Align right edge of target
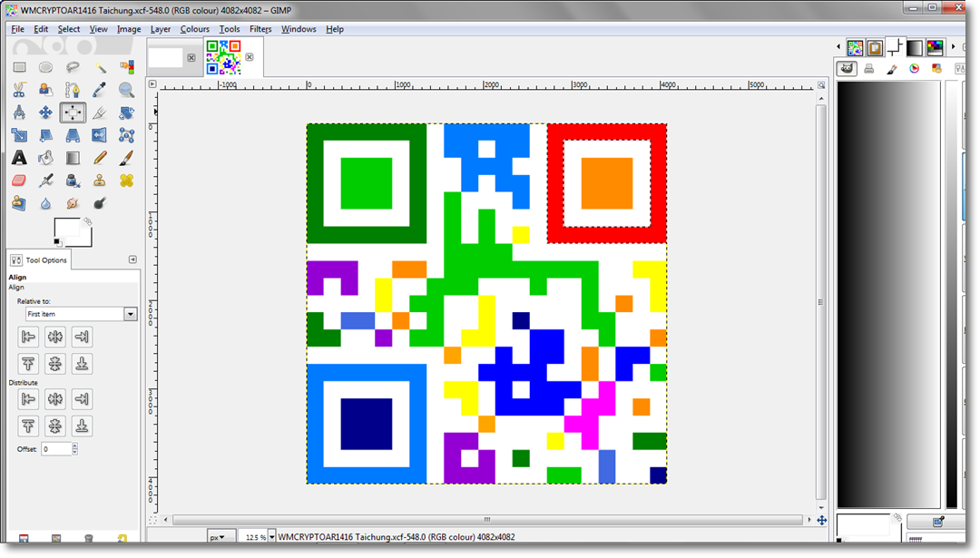Image resolution: width=980 pixels, height=558 pixels. click(82, 337)
